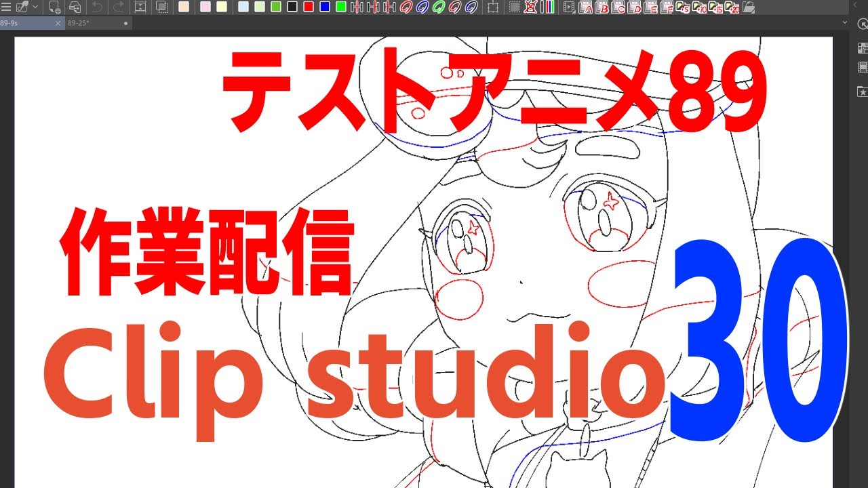Screen dimensions: 868x488
Task: Click the gray dashed selection square icon
Action: coord(515,7)
